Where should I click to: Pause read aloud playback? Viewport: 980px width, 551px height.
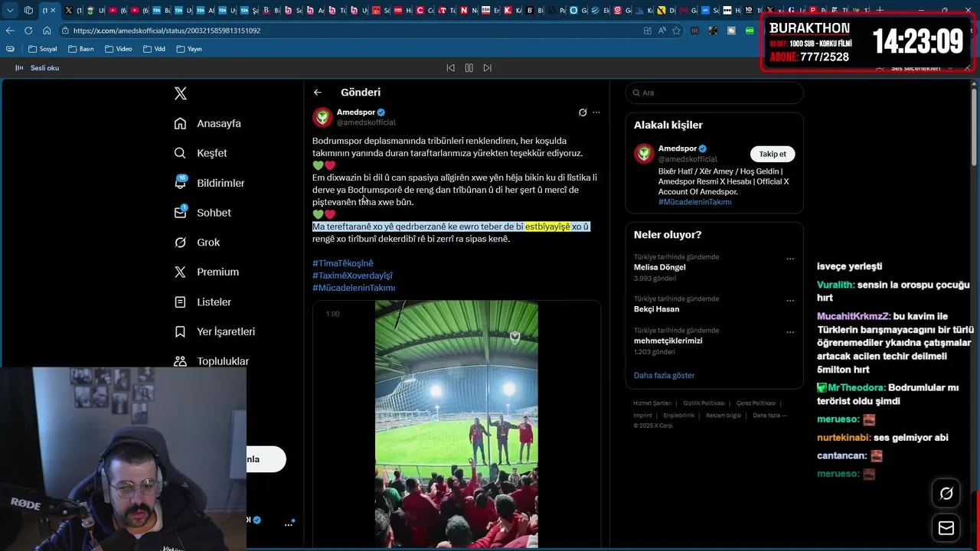tap(469, 68)
